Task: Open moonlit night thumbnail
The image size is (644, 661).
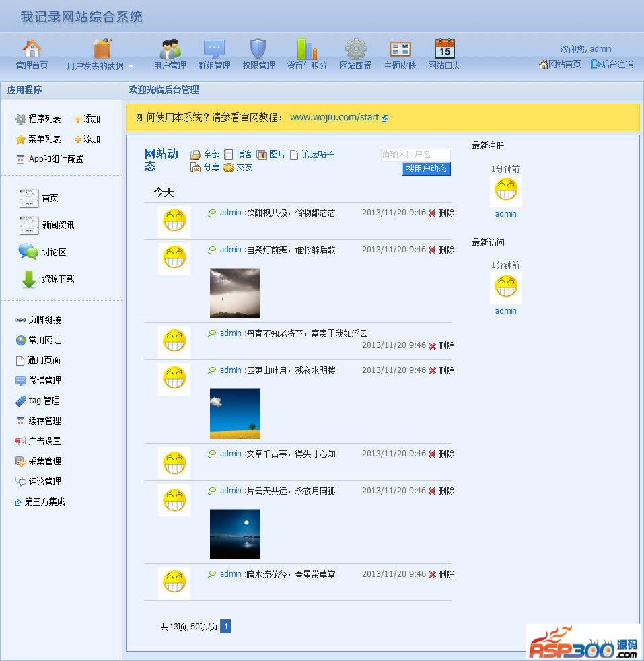Action: [x=235, y=534]
